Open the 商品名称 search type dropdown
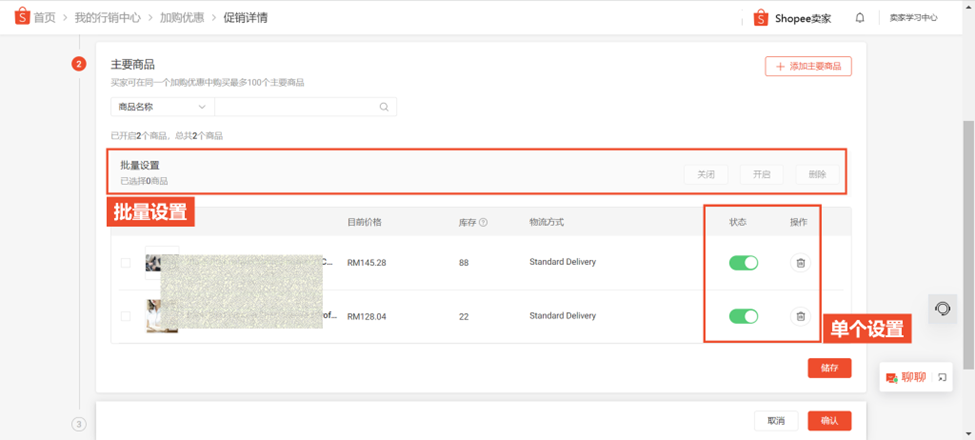 (x=162, y=107)
